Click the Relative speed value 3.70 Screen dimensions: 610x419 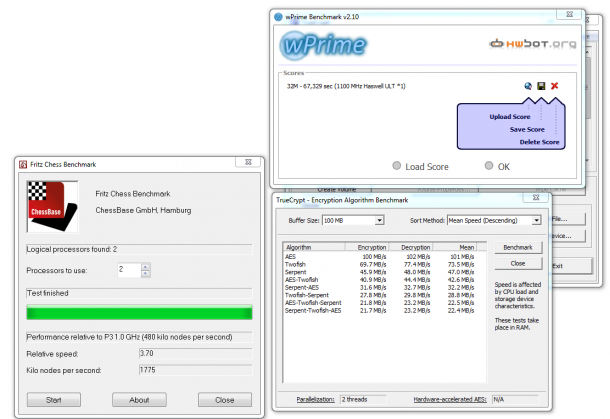[195, 353]
